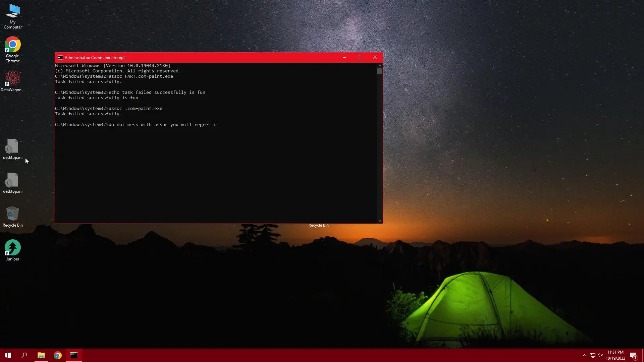This screenshot has height=362, width=644.
Task: Select the Recycle Bin desktop icon
Action: 13,215
